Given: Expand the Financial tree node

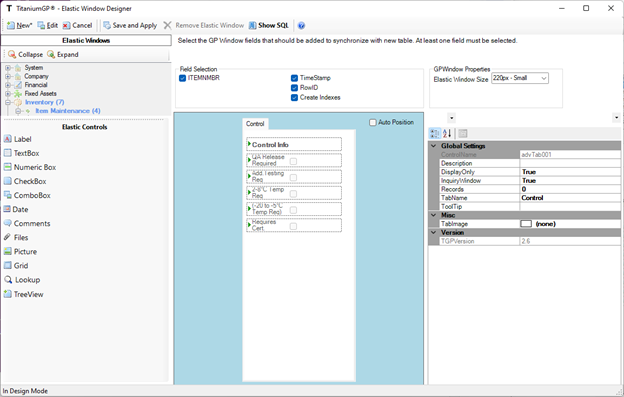Looking at the screenshot, I should (x=8, y=85).
